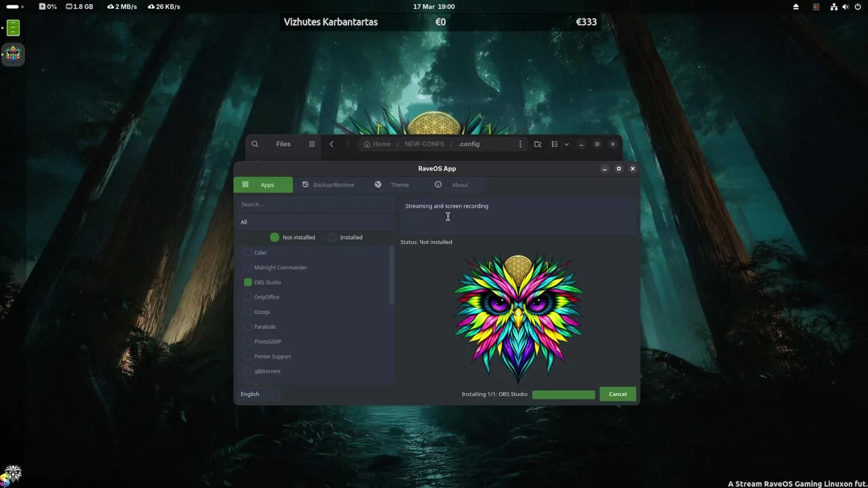Image resolution: width=868 pixels, height=488 pixels.
Task: Click the Status: Not installed label
Action: tap(426, 242)
